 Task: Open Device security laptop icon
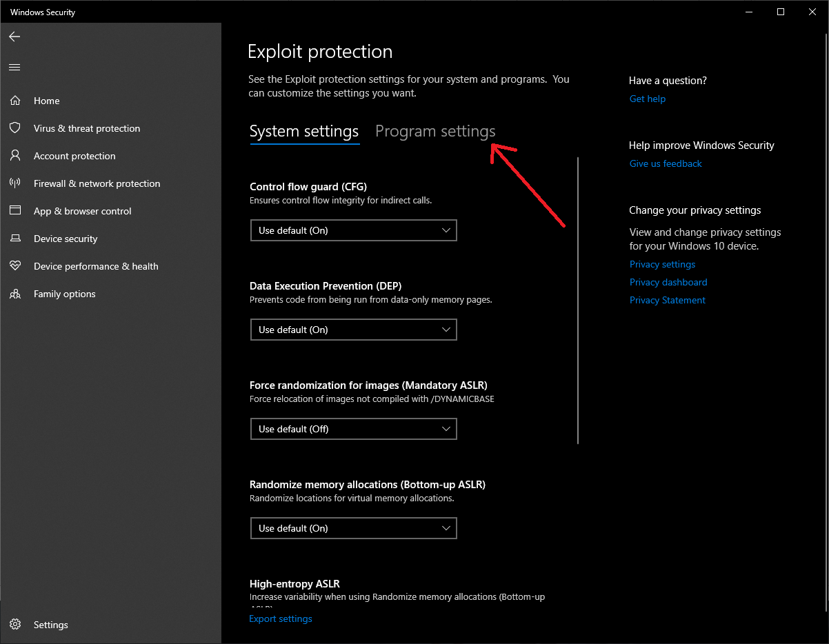(14, 239)
